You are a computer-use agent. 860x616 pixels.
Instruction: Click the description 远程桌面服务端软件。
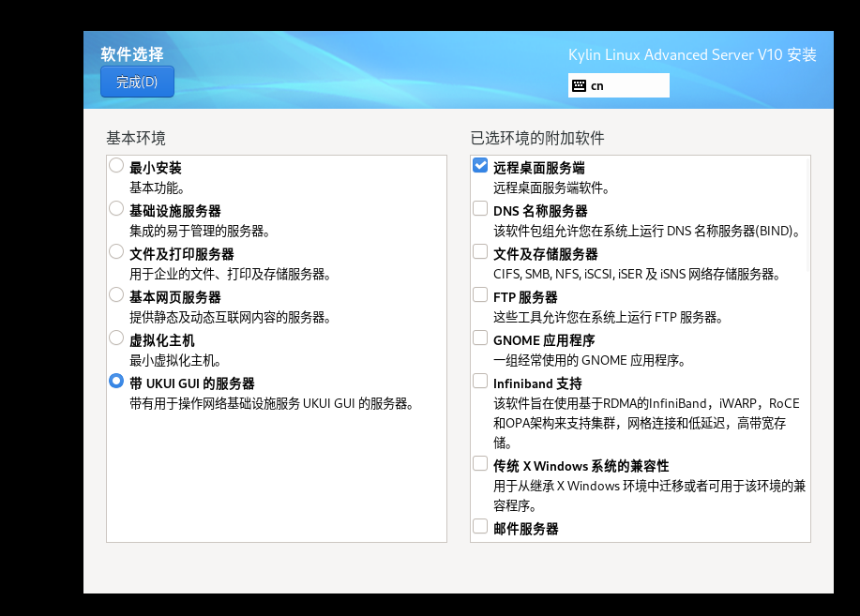pos(551,188)
